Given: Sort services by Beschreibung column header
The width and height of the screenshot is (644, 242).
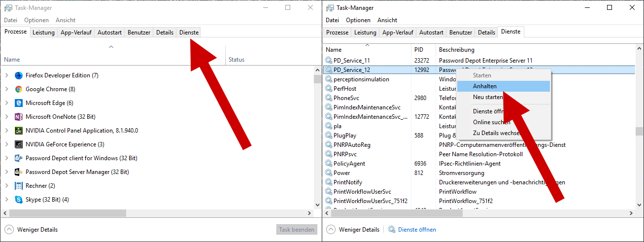Looking at the screenshot, I should pos(536,49).
